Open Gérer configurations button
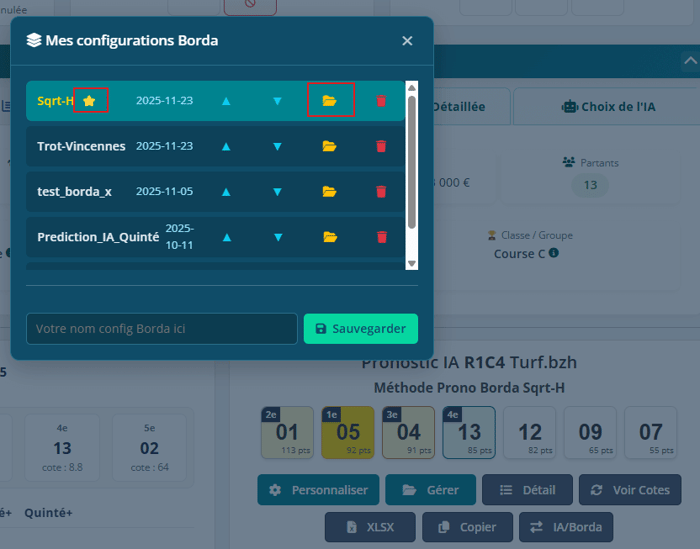 430,490
